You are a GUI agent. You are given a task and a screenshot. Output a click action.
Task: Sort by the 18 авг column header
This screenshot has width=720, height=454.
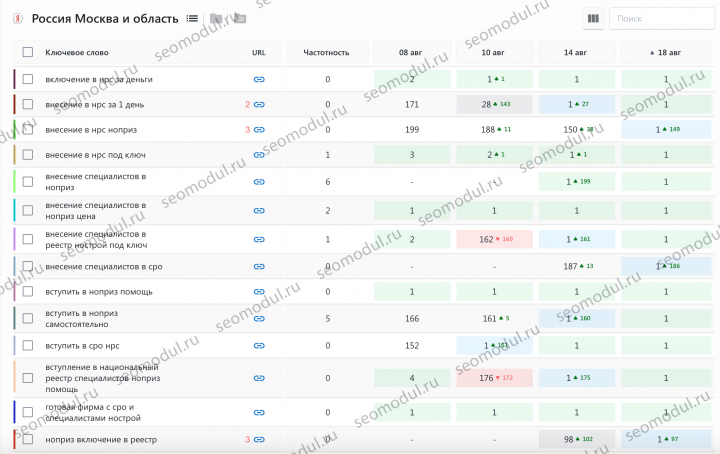click(665, 52)
